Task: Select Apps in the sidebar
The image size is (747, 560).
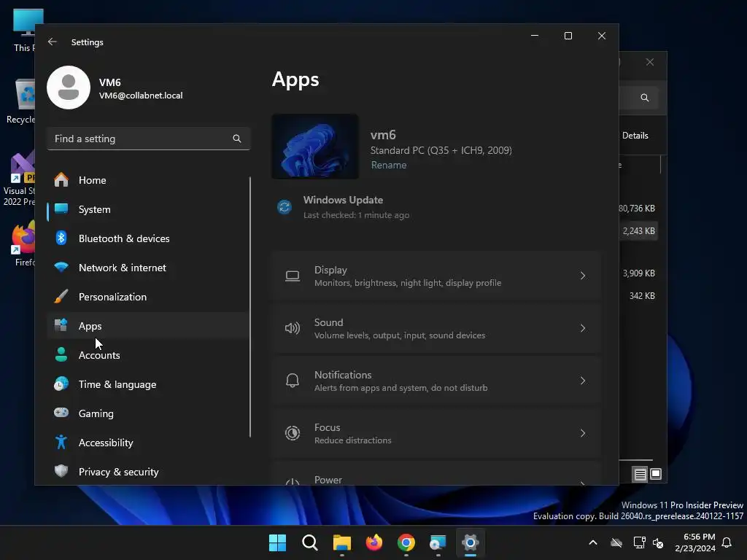Action: [148, 326]
